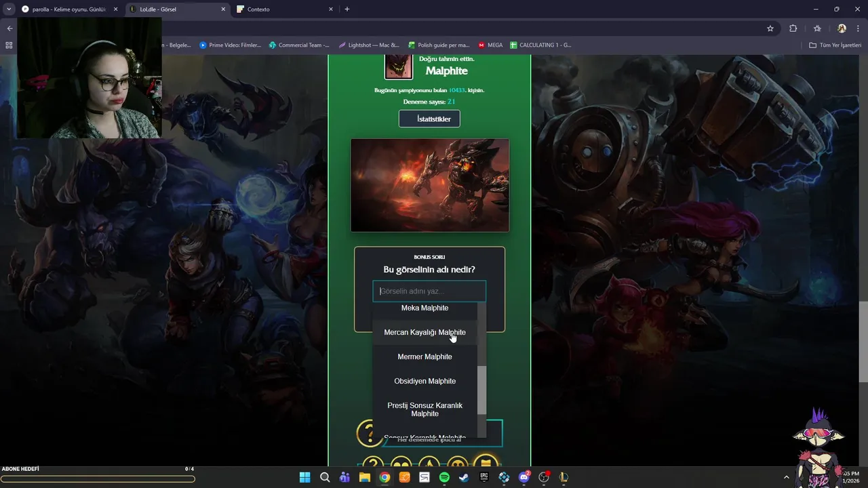Open Chrome profile avatar

tap(842, 28)
